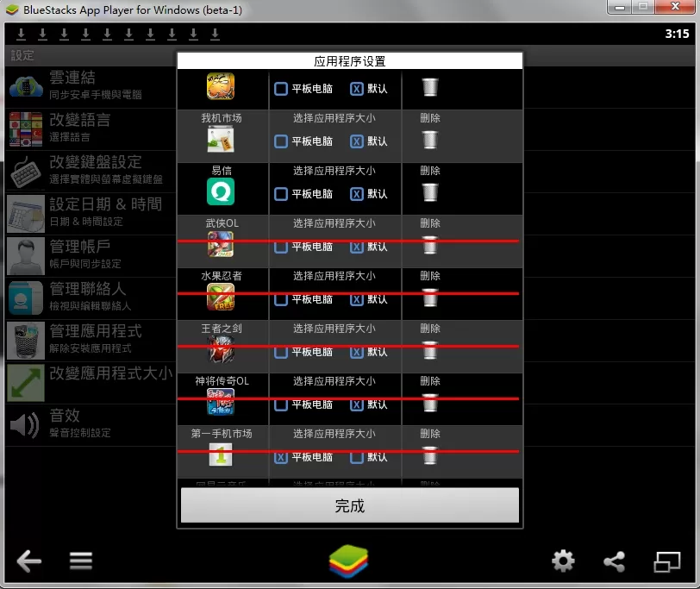Tick 平板电脑 checkbox for 武侠OL

point(281,247)
